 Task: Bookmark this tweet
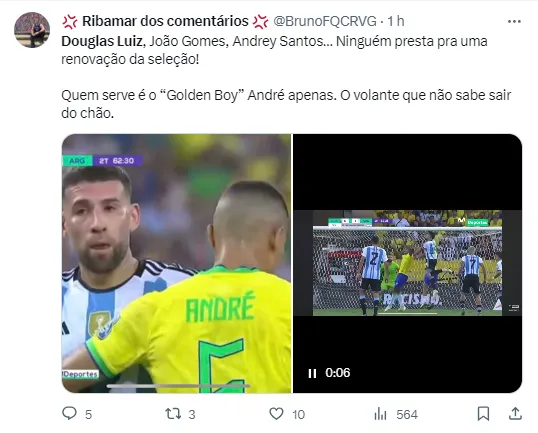pos(483,414)
